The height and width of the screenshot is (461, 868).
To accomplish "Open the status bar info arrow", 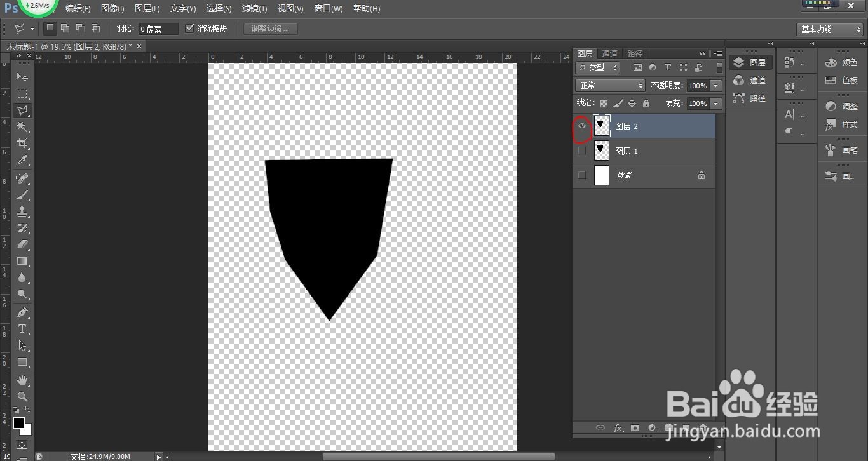I will tap(159, 457).
